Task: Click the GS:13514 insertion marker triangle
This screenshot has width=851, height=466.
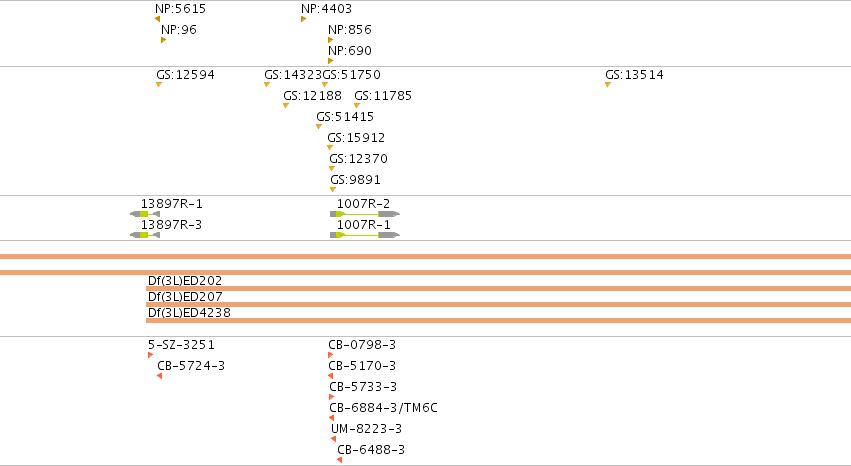Action: pos(608,85)
